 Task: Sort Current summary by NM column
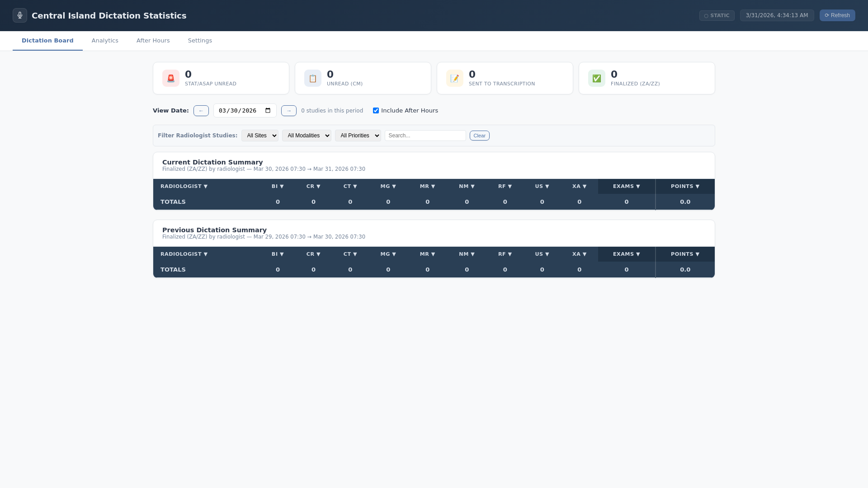click(x=467, y=186)
